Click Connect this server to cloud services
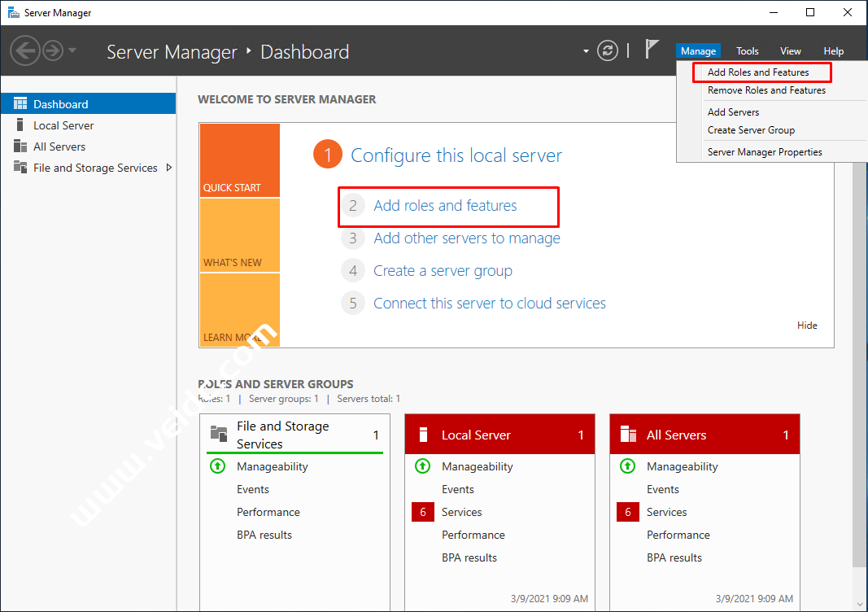The image size is (868, 612). [489, 304]
